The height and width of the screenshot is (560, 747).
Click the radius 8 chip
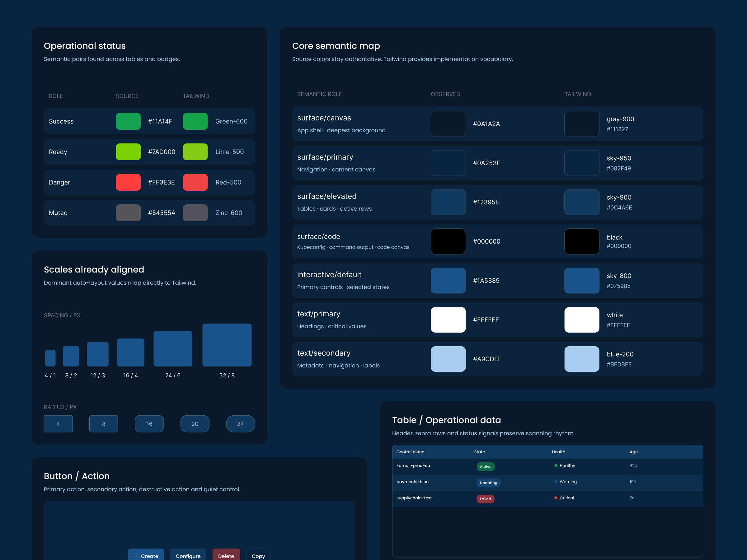tap(104, 424)
